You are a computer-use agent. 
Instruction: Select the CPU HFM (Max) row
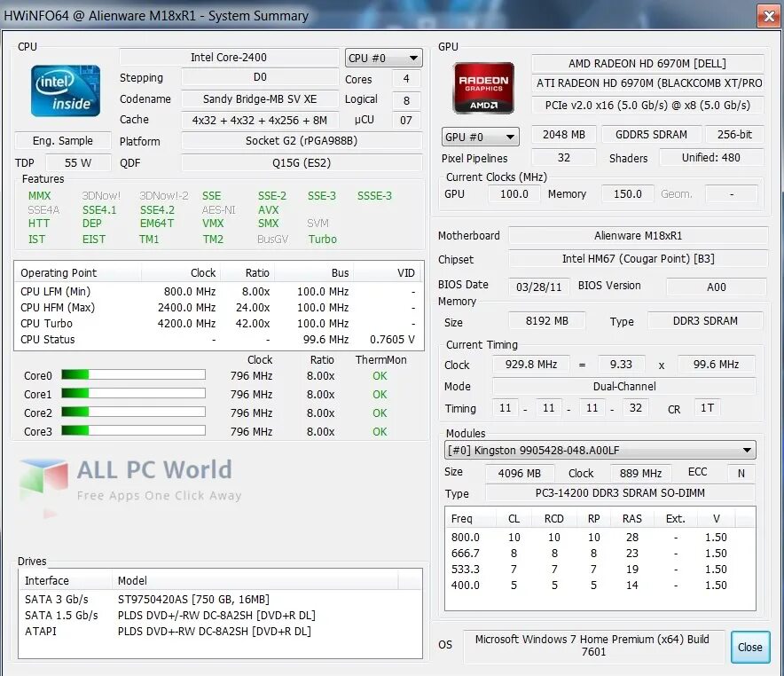click(x=218, y=308)
